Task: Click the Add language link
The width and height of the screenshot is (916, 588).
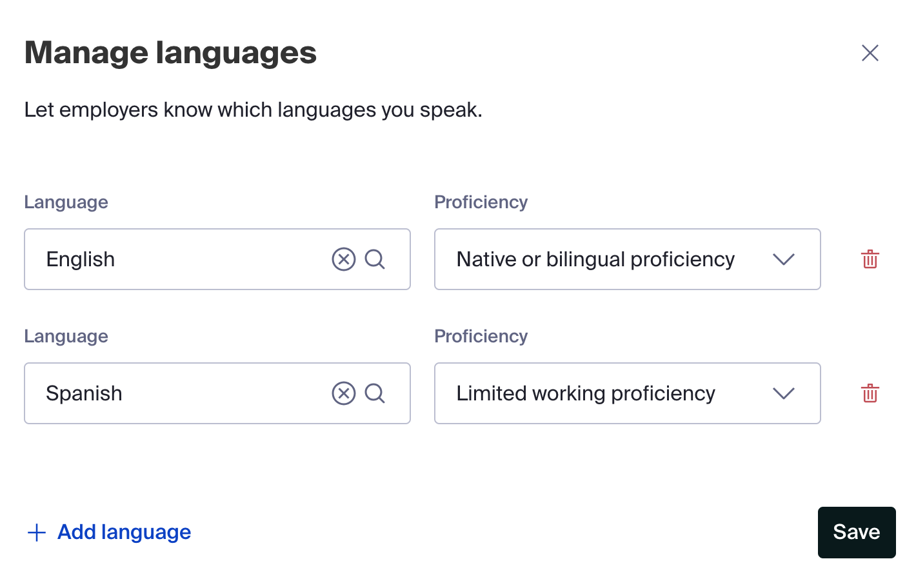Action: click(124, 533)
